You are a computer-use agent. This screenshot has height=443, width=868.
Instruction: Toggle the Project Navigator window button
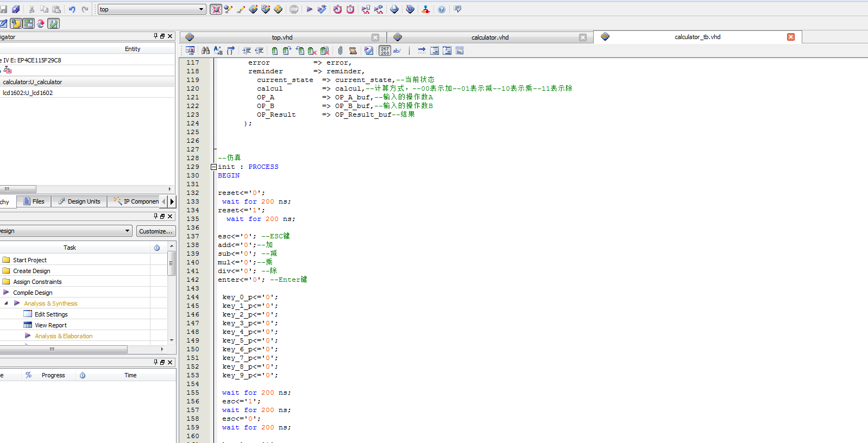pyautogui.click(x=16, y=23)
